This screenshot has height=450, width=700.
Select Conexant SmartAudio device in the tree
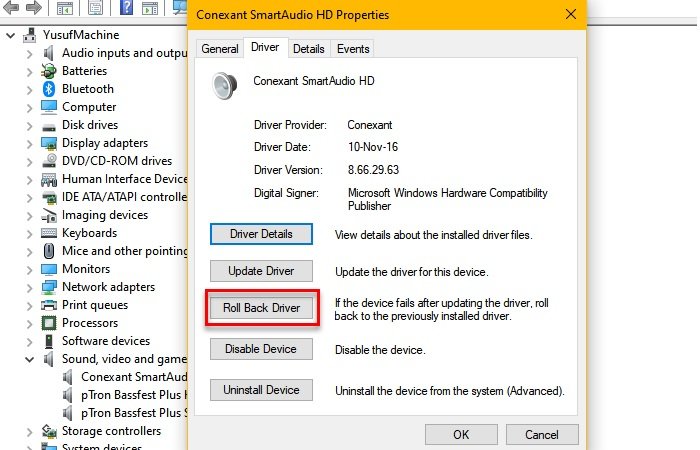[x=132, y=377]
